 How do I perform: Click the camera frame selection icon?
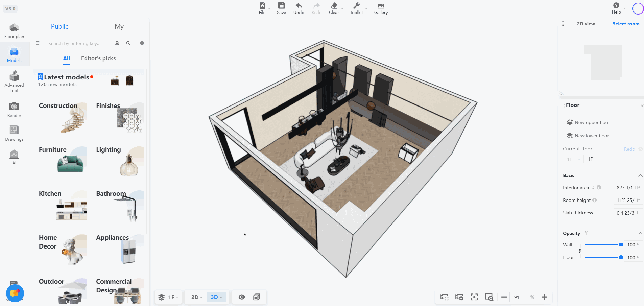pos(444,297)
